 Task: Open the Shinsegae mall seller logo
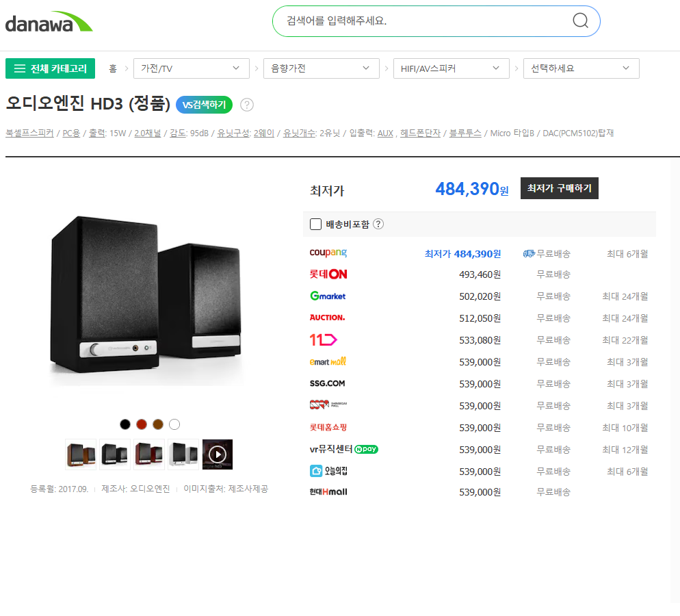coord(328,405)
